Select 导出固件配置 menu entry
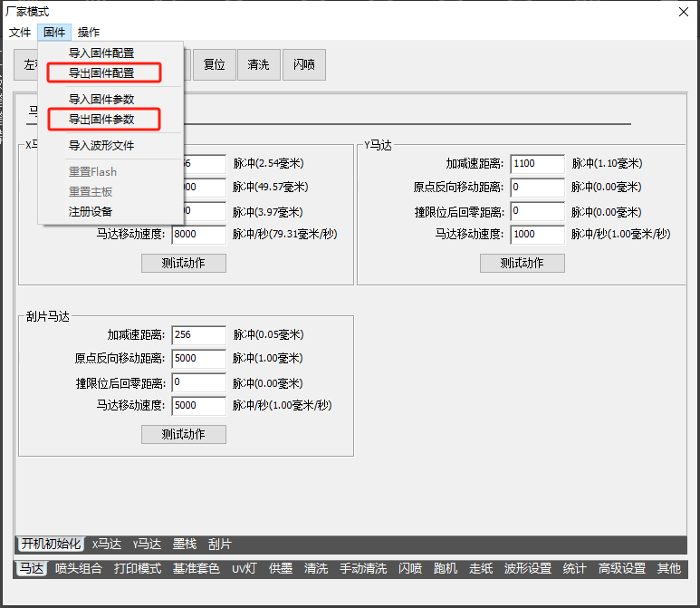 pos(101,72)
